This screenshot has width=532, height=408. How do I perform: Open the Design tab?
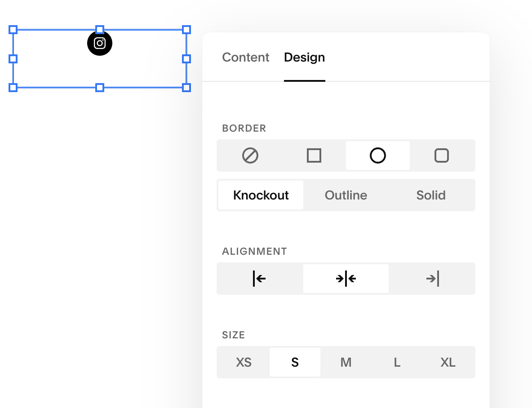coord(304,58)
